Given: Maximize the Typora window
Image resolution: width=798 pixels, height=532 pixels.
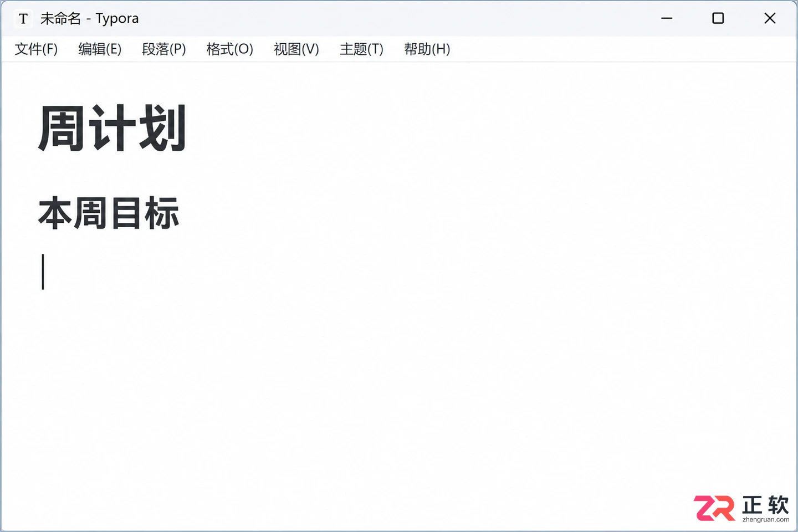Looking at the screenshot, I should [718, 18].
